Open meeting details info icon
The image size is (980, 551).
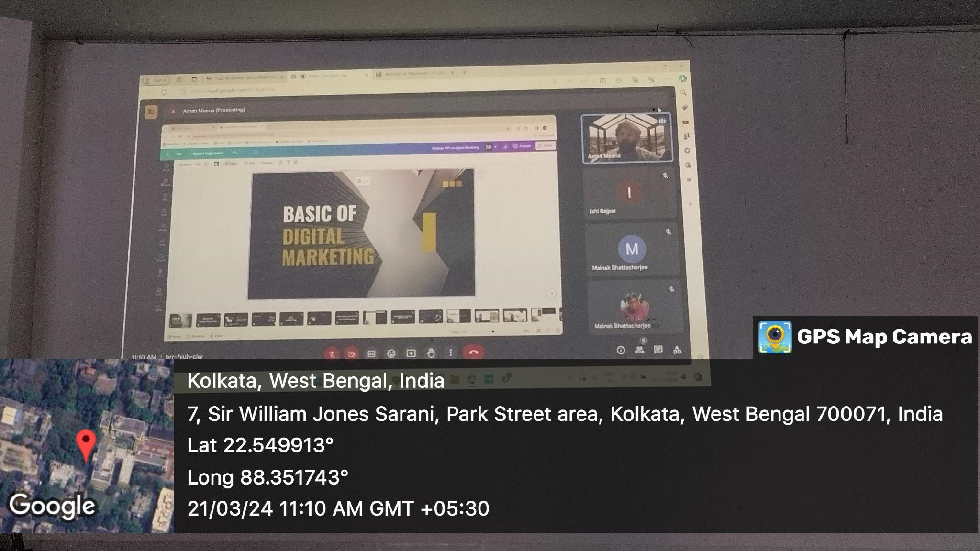click(621, 350)
